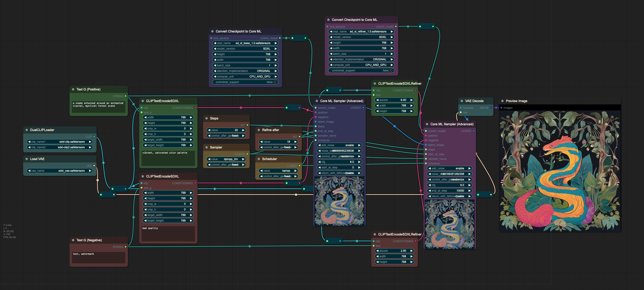This screenshot has width=644, height=290.
Task: Open the Scheduler value karras combo
Action: click(x=278, y=171)
